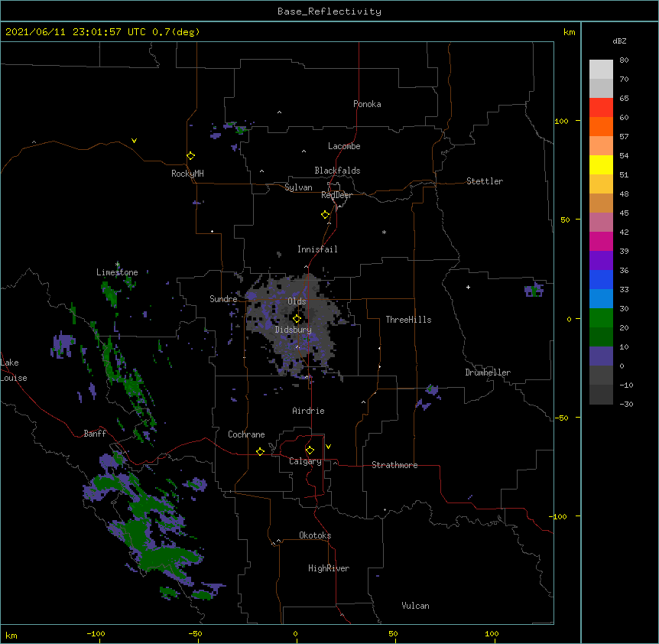
Task: Click the -100 tick label on bottom axis
Action: click(x=96, y=633)
